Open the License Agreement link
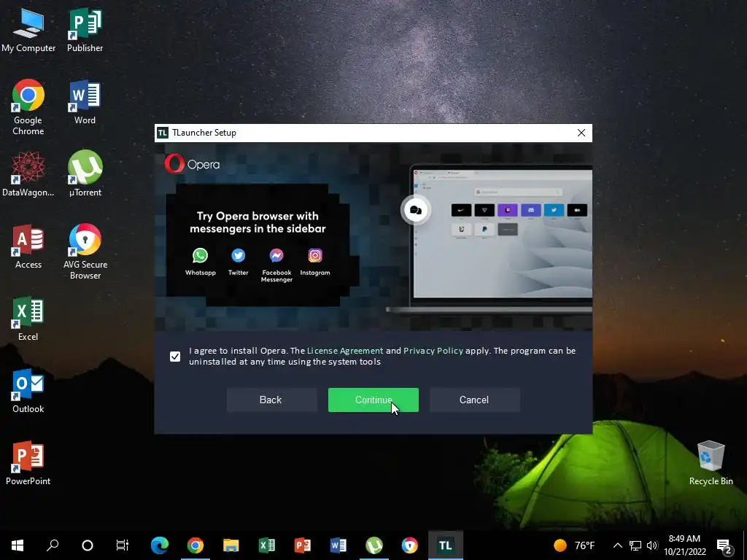This screenshot has height=560, width=747. [345, 351]
